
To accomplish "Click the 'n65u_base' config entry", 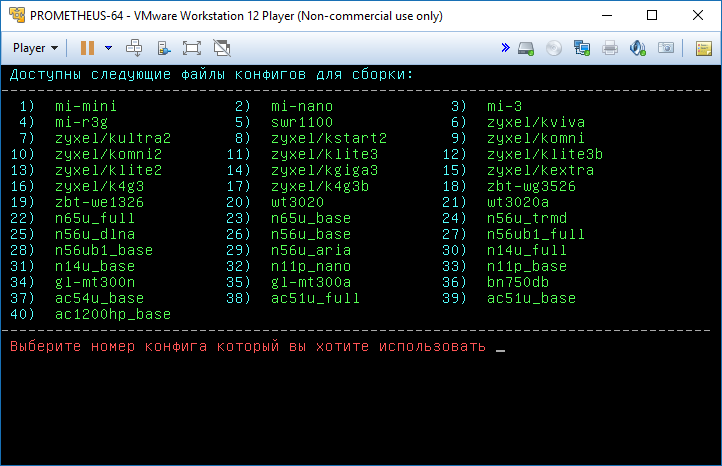I will click(x=311, y=218).
